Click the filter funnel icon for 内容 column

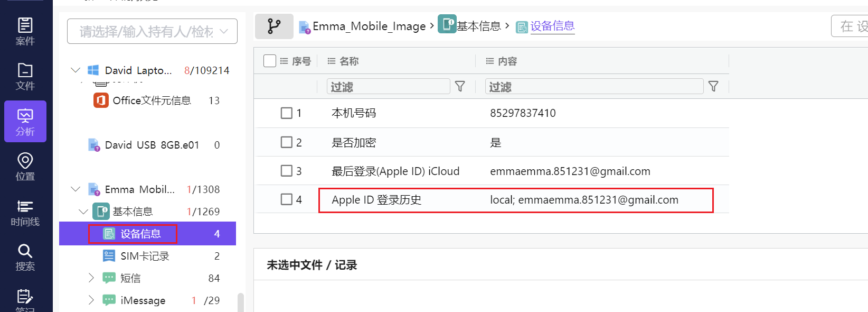point(713,86)
